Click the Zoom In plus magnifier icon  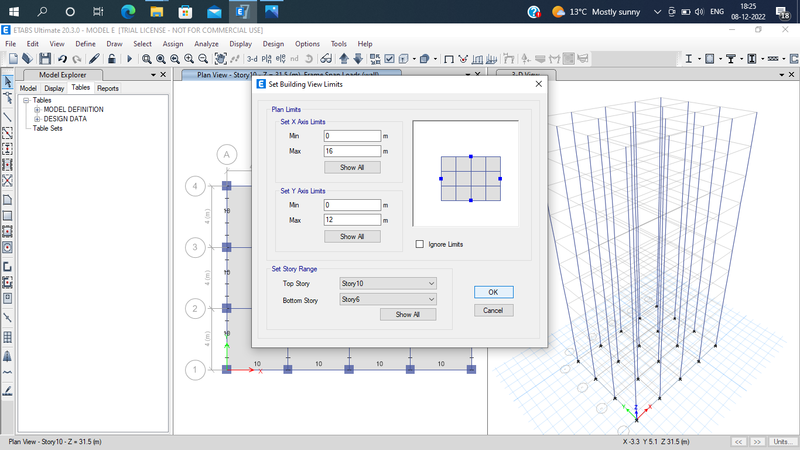pyautogui.click(x=189, y=59)
